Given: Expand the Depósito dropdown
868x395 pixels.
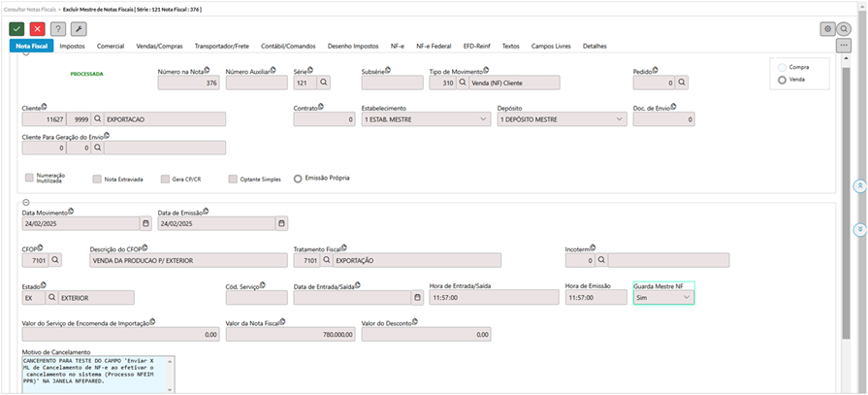Looking at the screenshot, I should pos(620,119).
